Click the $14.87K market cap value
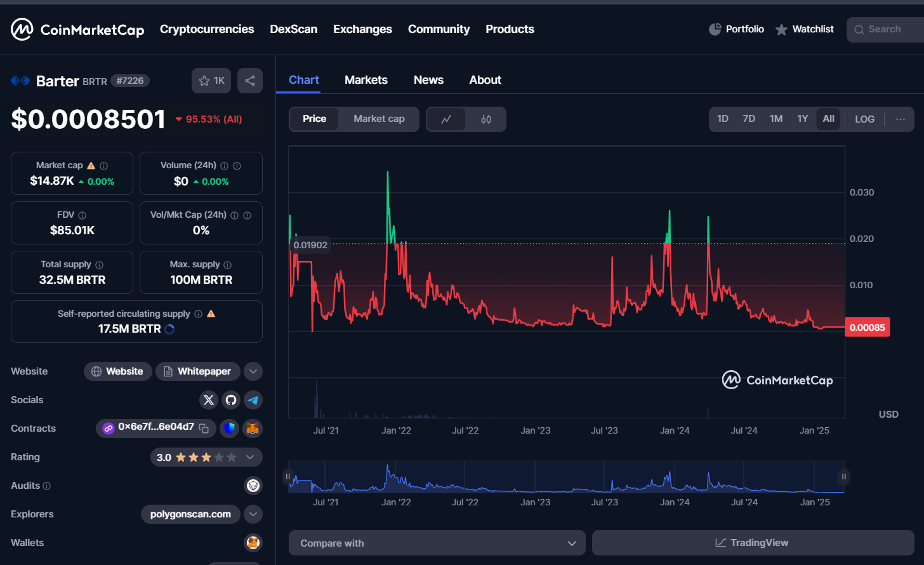This screenshot has width=924, height=565. pos(52,181)
